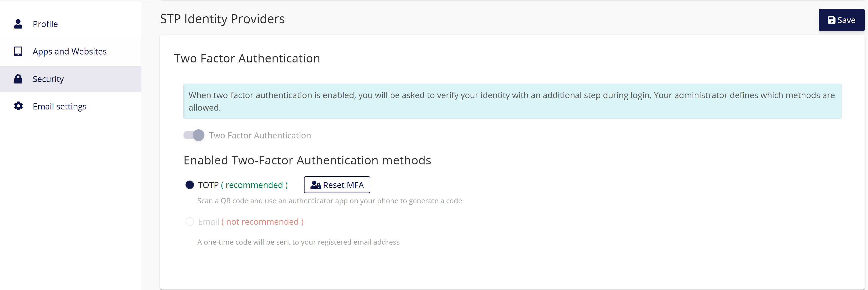Image resolution: width=868 pixels, height=290 pixels.
Task: Click the Two Factor Authentication toggle label
Action: (x=260, y=136)
